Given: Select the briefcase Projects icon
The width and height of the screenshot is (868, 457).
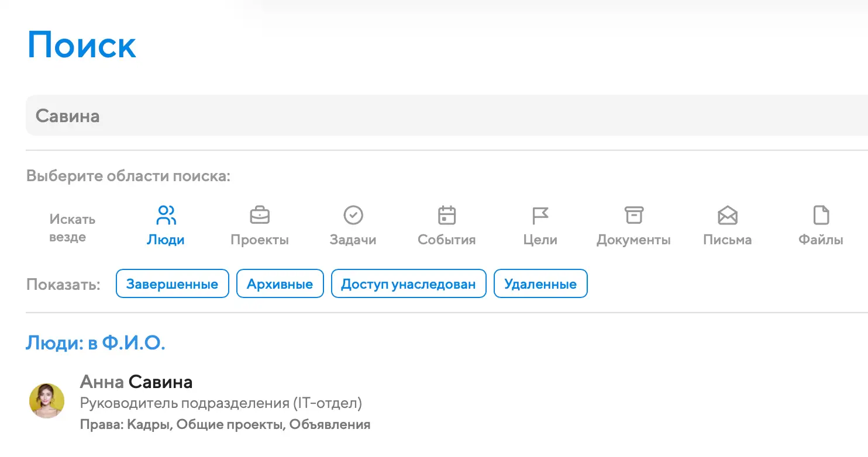Looking at the screenshot, I should 260,215.
